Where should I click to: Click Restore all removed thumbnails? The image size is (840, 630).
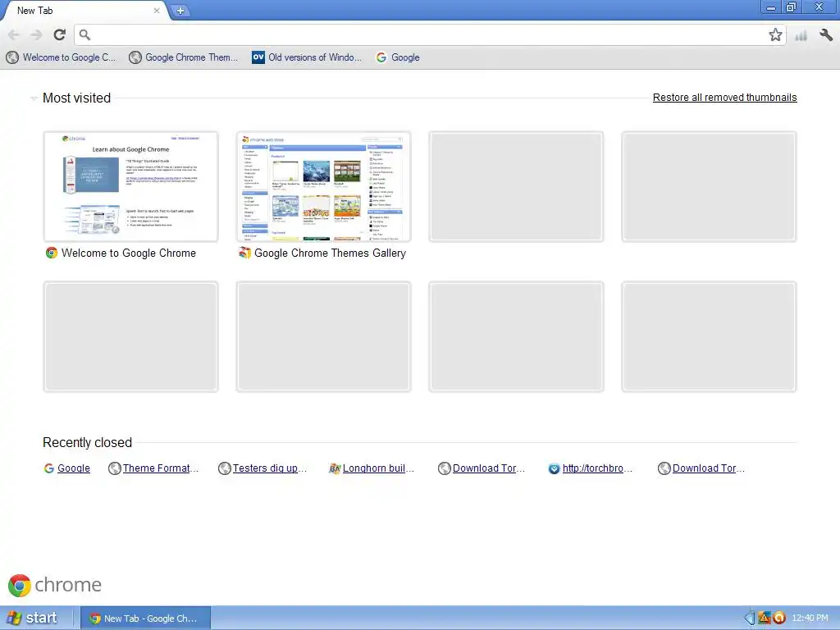(725, 98)
